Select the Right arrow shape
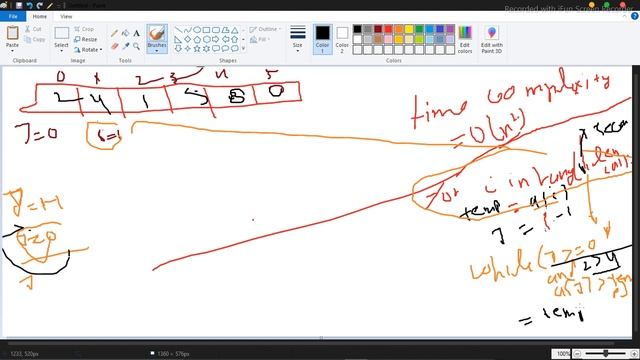Image resolution: width=640 pixels, height=360 pixels. click(216, 39)
